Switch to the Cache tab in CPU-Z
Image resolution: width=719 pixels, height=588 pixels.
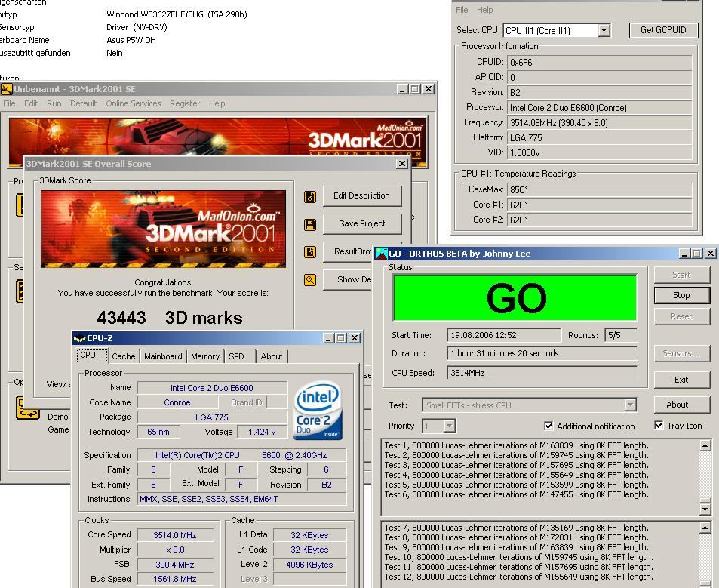pyautogui.click(x=124, y=356)
